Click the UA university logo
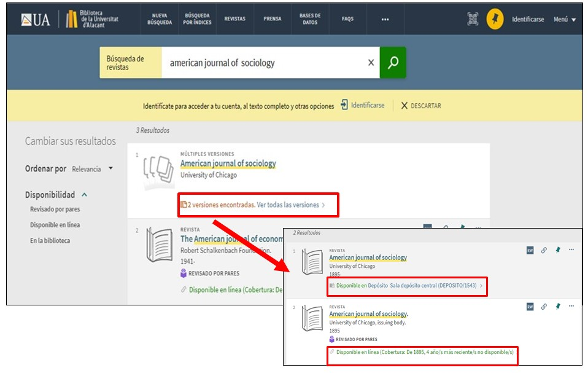Image resolution: width=588 pixels, height=373 pixels. [36, 20]
